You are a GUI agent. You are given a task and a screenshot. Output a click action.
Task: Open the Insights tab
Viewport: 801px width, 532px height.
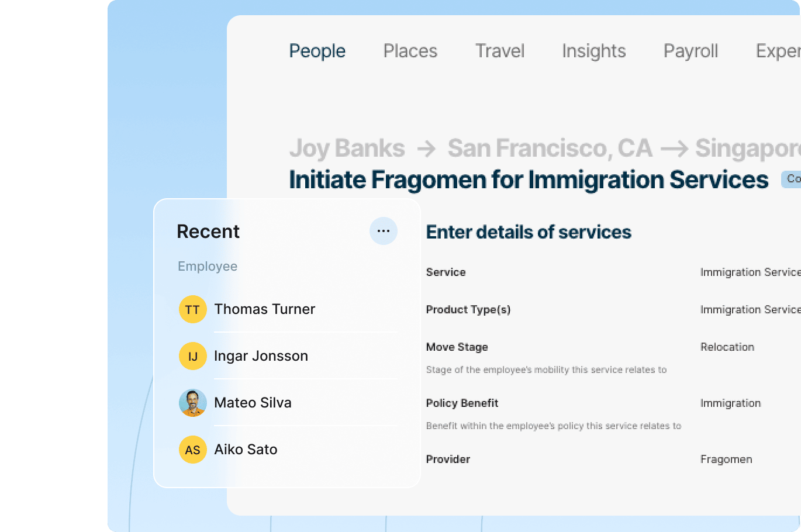point(593,51)
